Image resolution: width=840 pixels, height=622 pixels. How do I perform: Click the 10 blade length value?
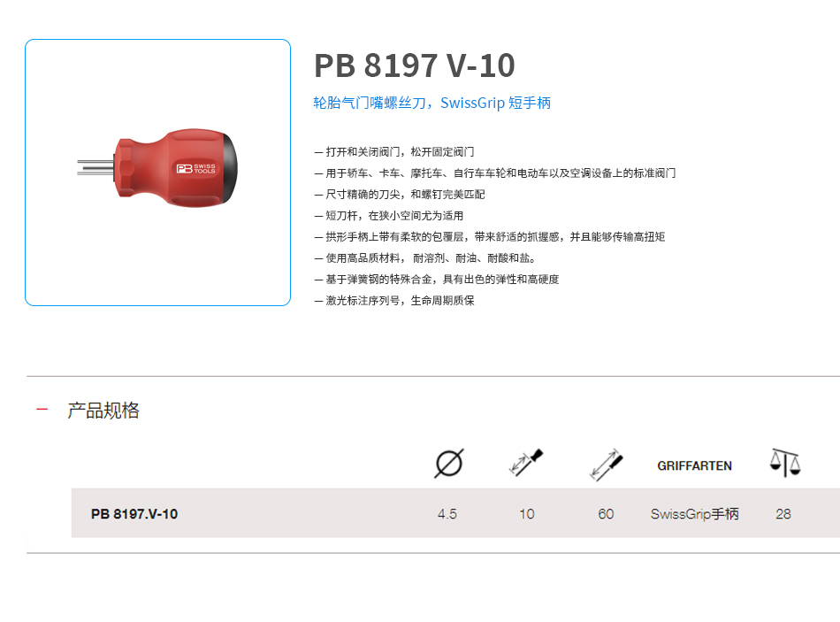(x=527, y=514)
